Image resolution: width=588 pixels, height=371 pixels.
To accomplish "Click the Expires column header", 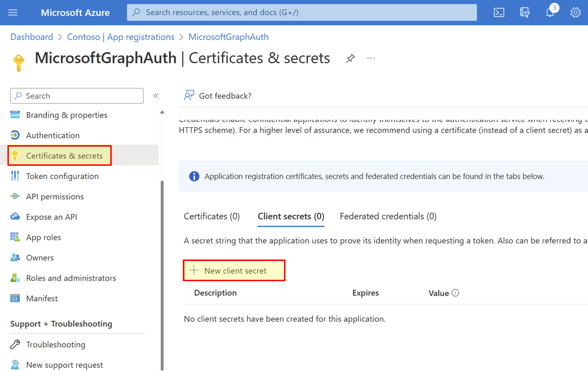I will click(365, 293).
